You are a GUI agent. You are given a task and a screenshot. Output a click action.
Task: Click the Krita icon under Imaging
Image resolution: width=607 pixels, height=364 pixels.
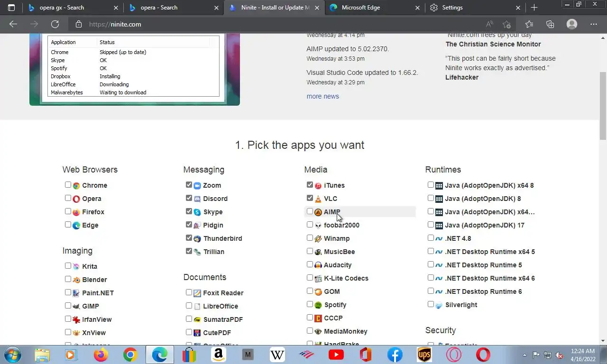[76, 266]
